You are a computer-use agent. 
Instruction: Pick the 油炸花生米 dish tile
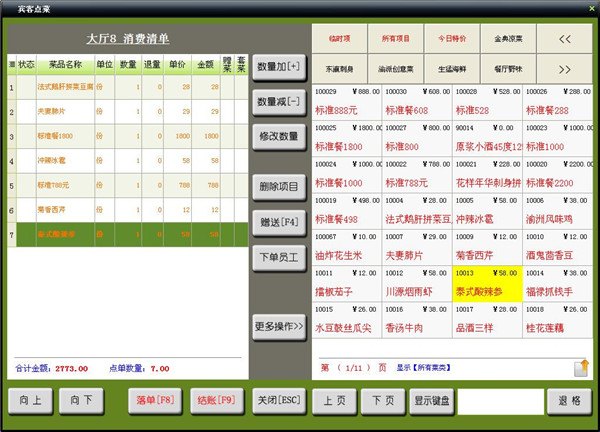347,248
